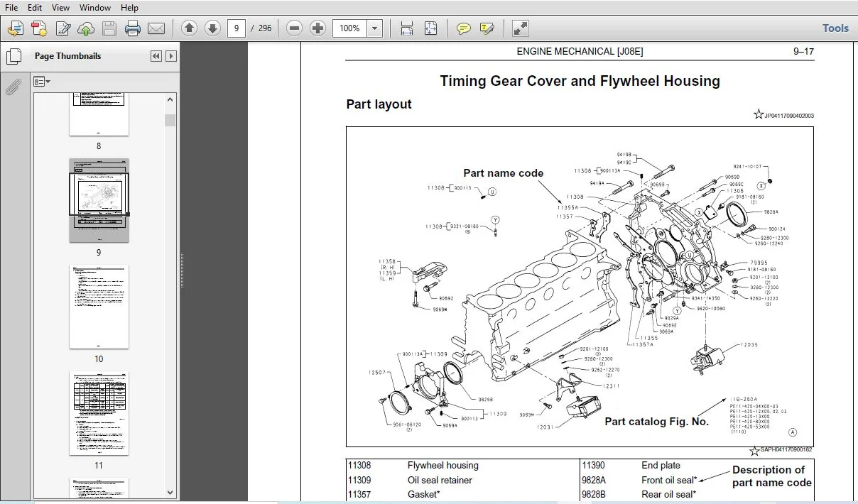This screenshot has width=858, height=504.
Task: Zoom out with the minus button
Action: (294, 28)
